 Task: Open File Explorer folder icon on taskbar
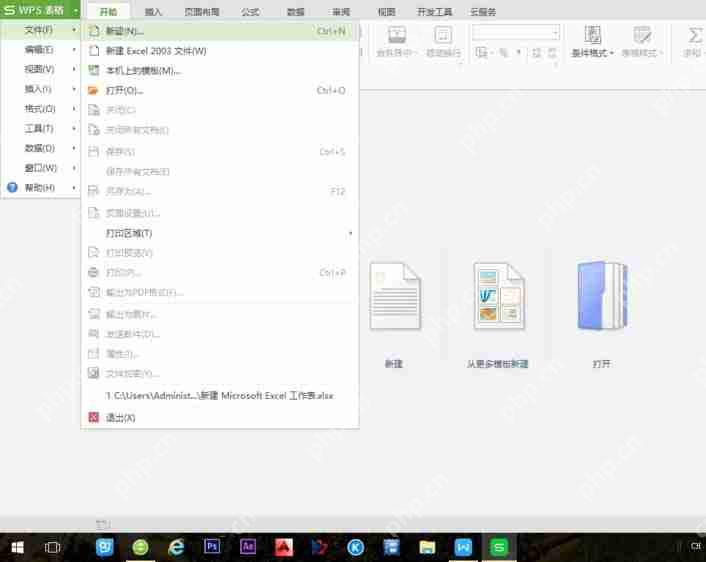(x=427, y=547)
